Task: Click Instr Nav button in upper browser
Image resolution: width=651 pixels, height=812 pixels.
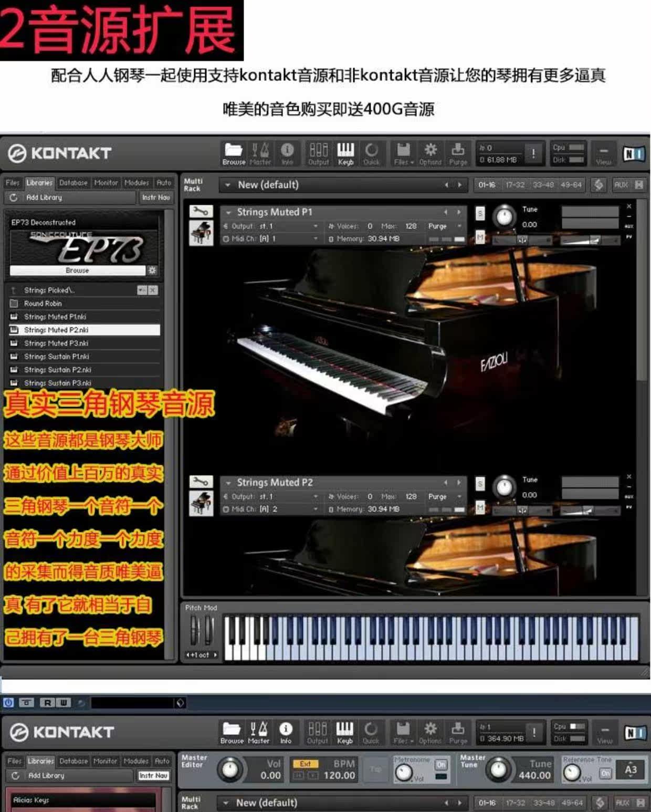Action: 156,197
